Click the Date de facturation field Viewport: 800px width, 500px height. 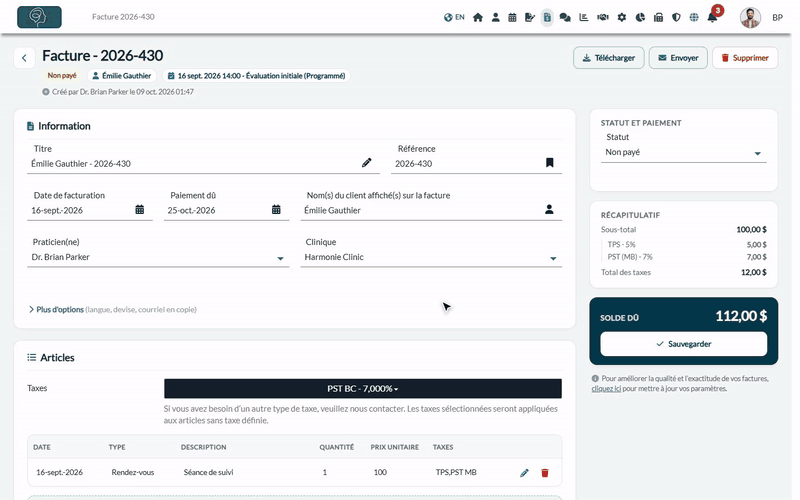point(90,210)
